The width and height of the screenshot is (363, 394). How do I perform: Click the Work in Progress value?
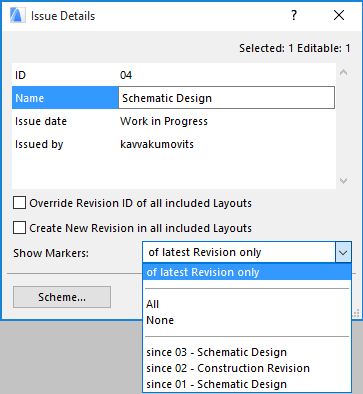click(164, 121)
